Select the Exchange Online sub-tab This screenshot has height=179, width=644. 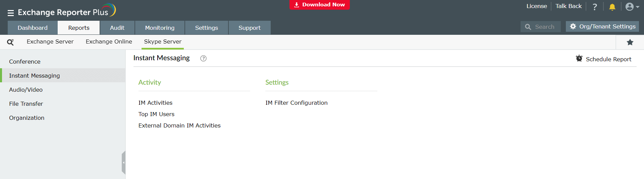(109, 41)
